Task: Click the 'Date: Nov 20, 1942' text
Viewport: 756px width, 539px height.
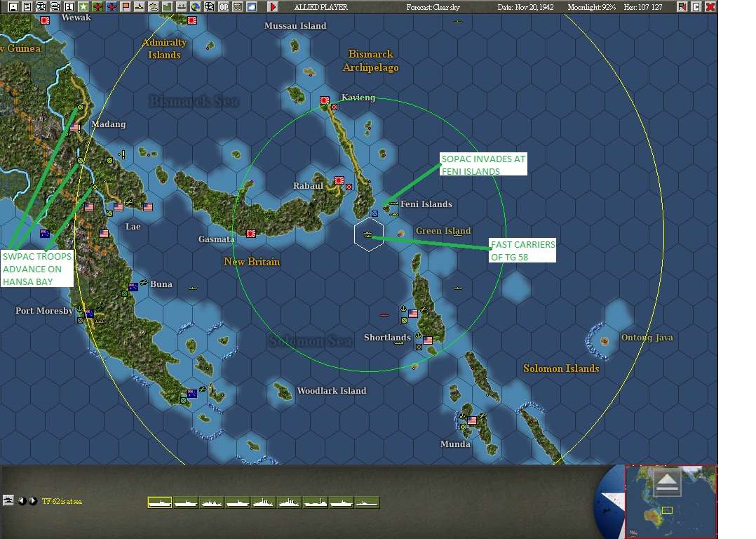Action: click(x=525, y=7)
